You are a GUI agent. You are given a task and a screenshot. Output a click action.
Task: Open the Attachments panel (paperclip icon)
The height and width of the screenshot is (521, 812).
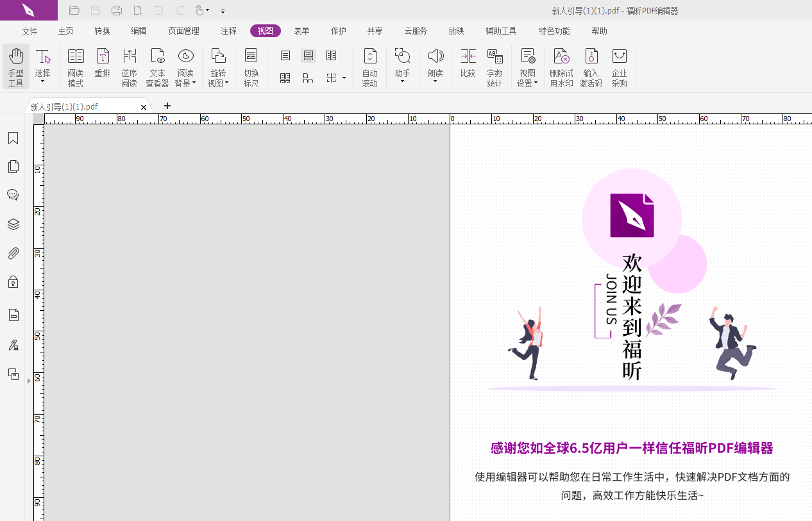(13, 252)
